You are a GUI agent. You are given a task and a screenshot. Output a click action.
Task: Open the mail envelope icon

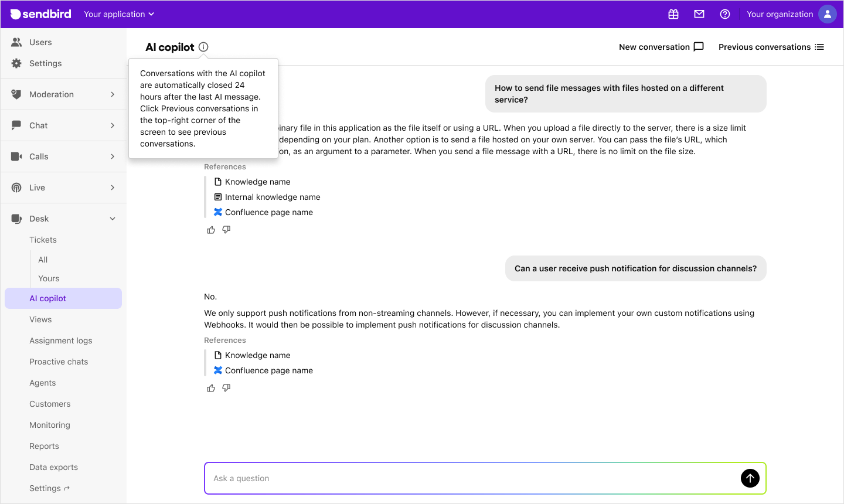click(x=699, y=14)
